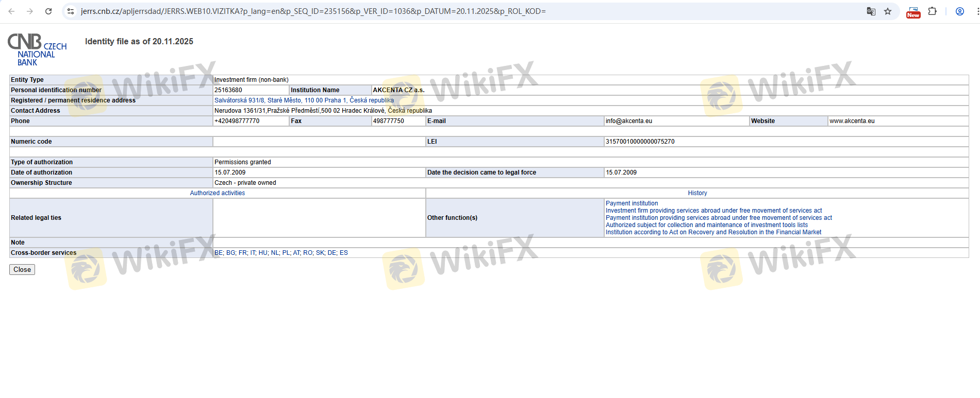Image resolution: width=980 pixels, height=398 pixels.
Task: Click the Czech National Bank logo
Action: pyautogui.click(x=37, y=49)
